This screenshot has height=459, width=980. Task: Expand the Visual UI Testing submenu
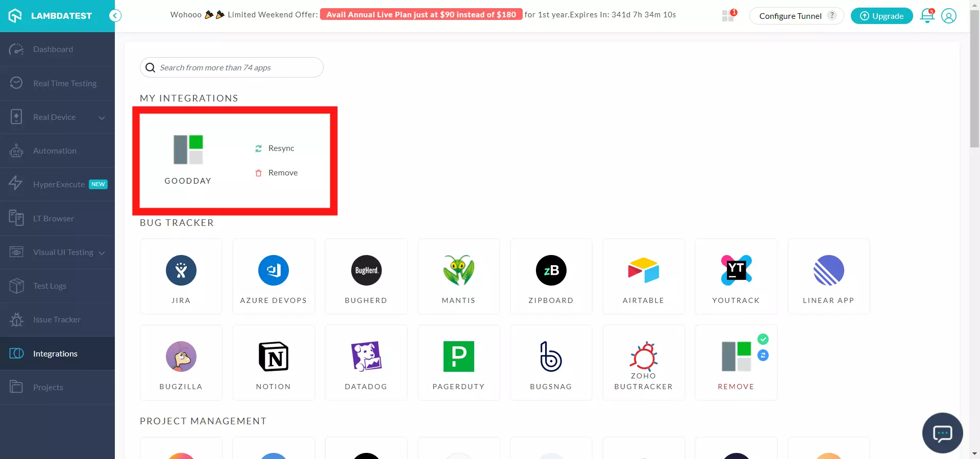[102, 253]
